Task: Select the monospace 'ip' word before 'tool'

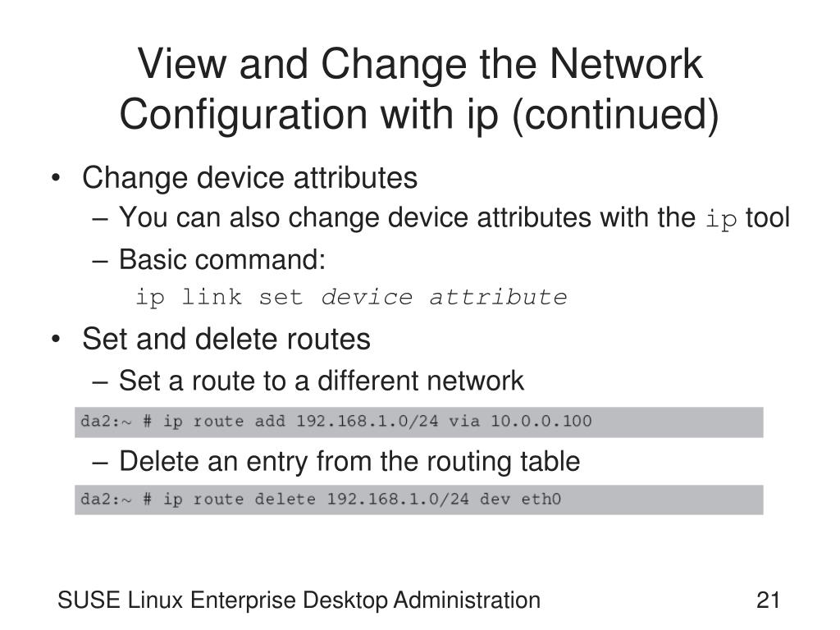Action: click(x=721, y=219)
